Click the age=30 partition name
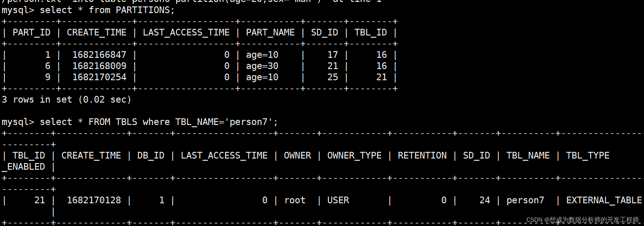The width and height of the screenshot is (644, 226). tap(262, 66)
